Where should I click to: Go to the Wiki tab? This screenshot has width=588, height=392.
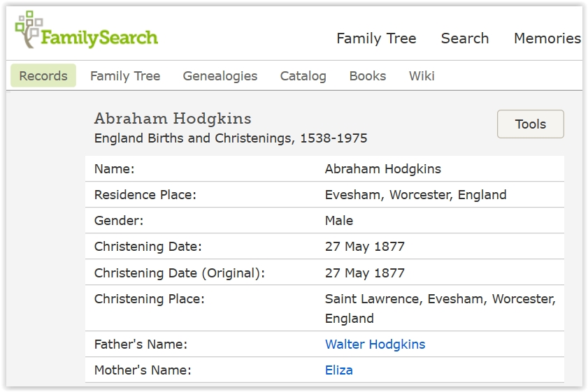tap(422, 76)
